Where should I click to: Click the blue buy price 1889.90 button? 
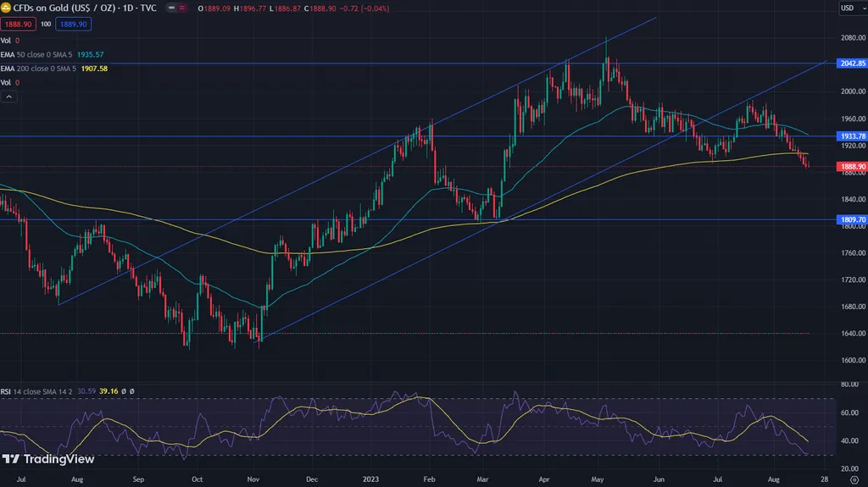(72, 25)
